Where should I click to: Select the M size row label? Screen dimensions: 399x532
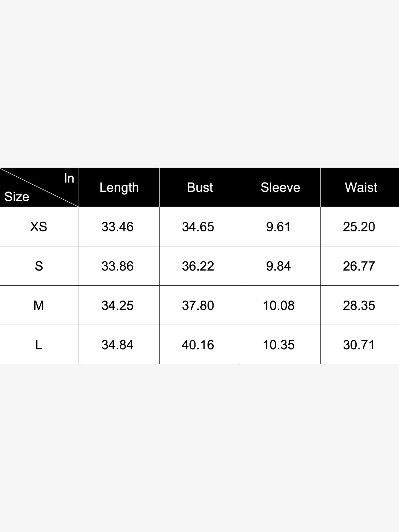[39, 305]
